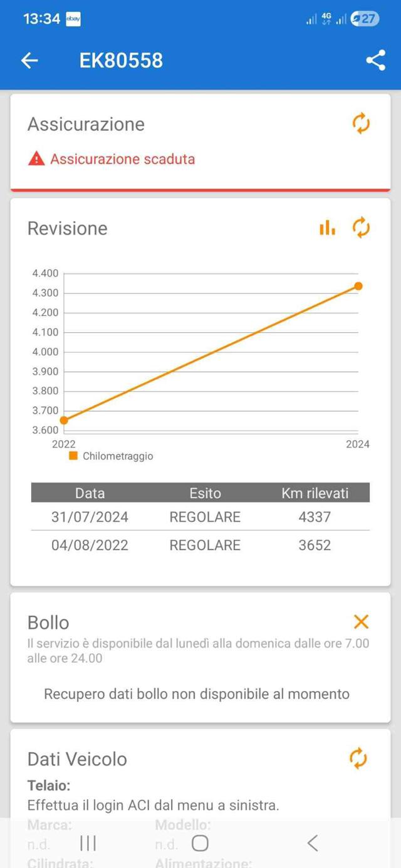Open the 04/08/2022 revision row
The width and height of the screenshot is (401, 868).
pyautogui.click(x=200, y=545)
